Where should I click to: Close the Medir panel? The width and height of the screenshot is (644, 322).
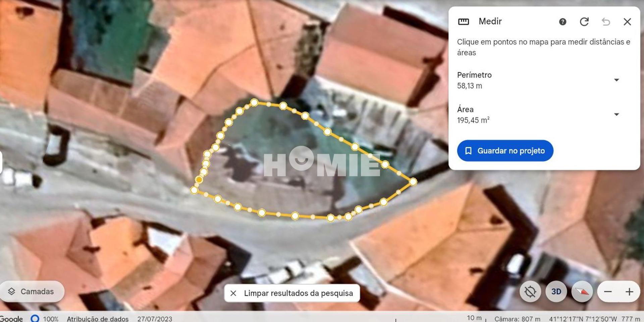pos(627,22)
